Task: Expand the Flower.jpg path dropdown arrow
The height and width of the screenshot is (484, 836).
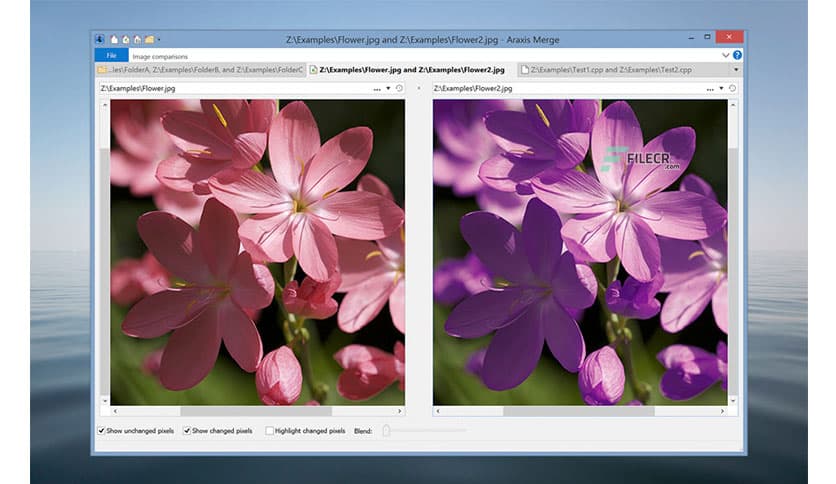Action: click(x=388, y=89)
